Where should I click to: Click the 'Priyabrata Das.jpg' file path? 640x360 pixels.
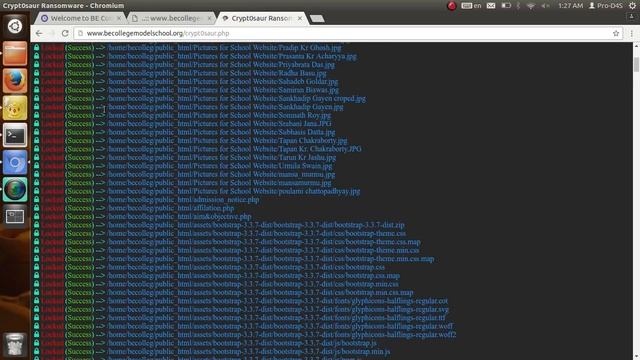[221, 64]
